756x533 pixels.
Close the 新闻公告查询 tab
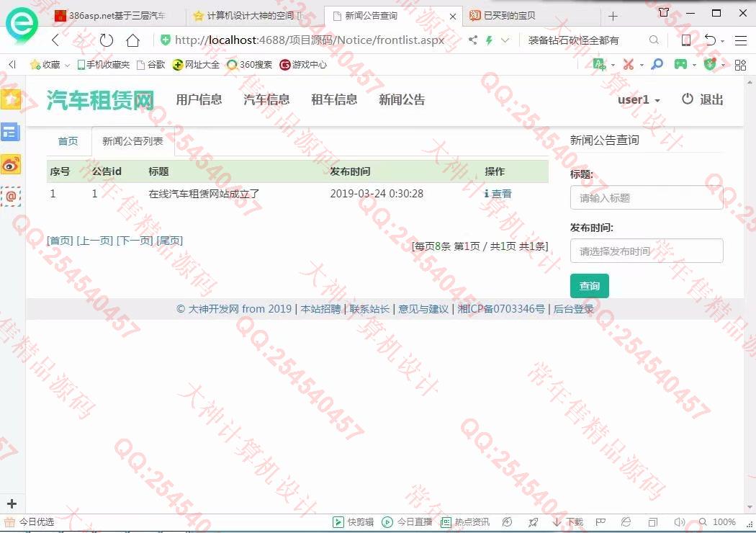453,17
